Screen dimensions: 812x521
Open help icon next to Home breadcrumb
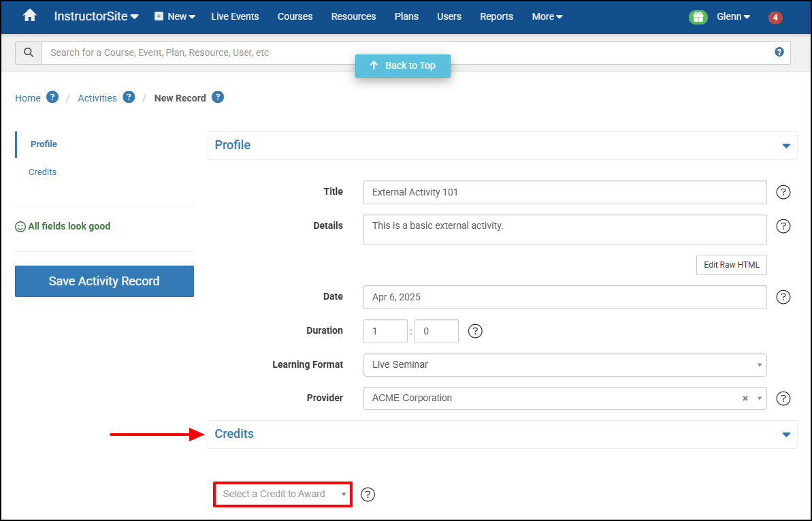52,97
